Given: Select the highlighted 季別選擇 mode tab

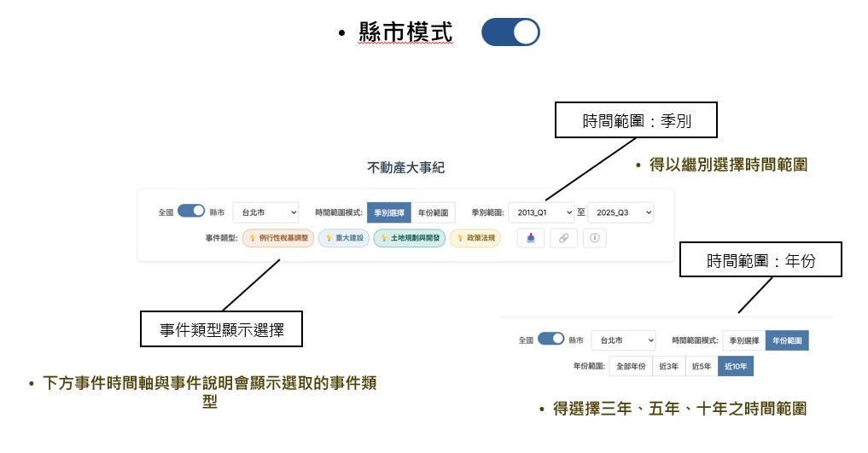Looking at the screenshot, I should coord(388,212).
